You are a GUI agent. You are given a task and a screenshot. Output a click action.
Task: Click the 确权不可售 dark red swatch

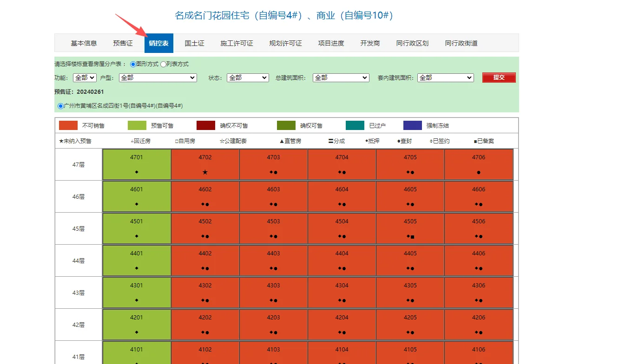pos(206,125)
